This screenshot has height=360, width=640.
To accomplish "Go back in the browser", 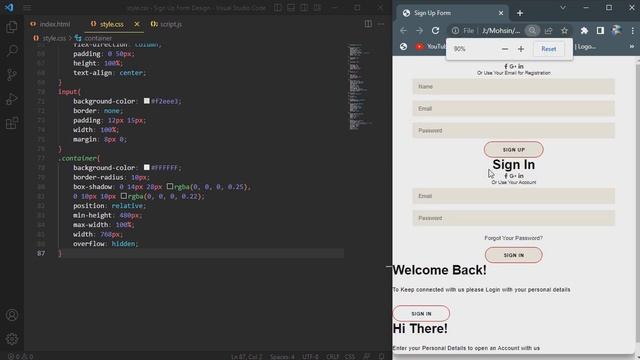I will (403, 31).
